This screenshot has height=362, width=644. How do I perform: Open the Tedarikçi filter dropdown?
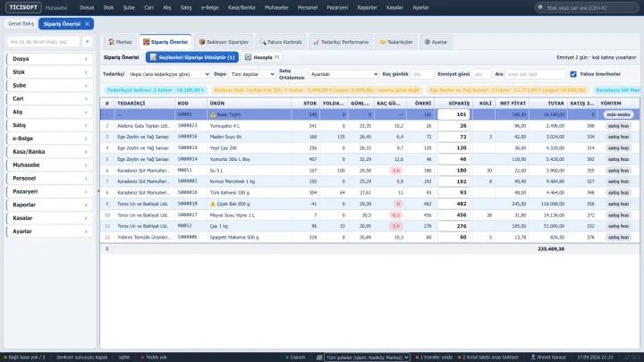pos(168,74)
